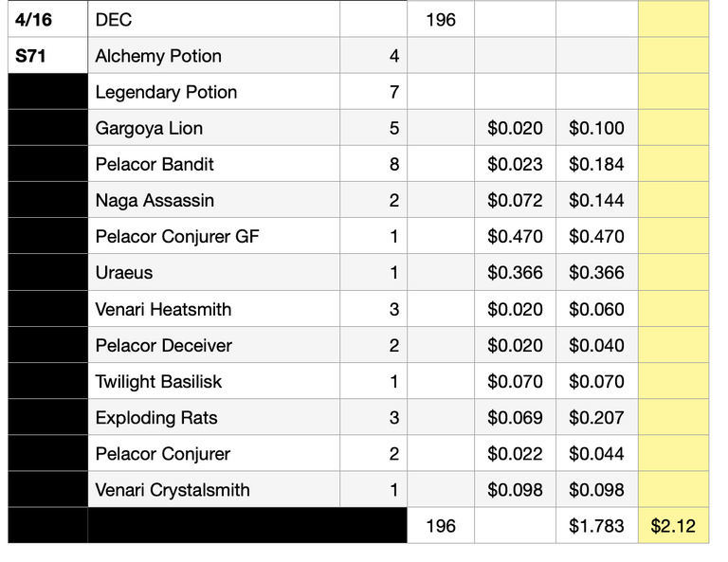Click Pelacor Conjurer unit price $0.022
Screen dimensions: 728x562
pos(515,454)
